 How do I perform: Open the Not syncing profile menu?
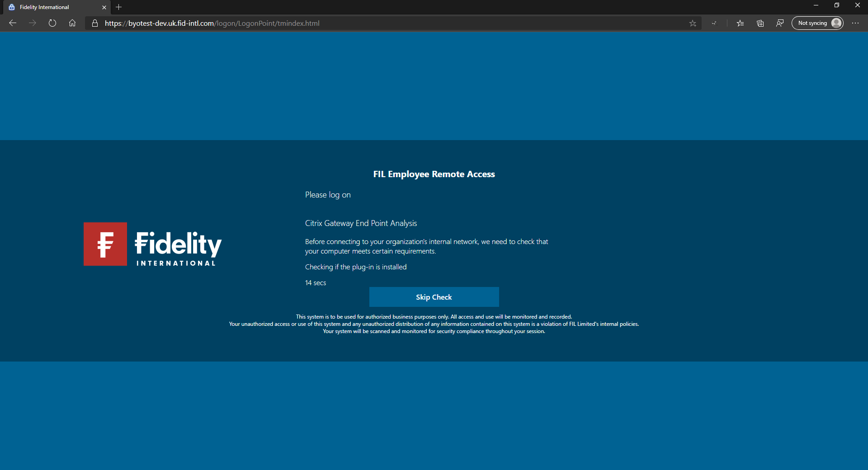817,23
